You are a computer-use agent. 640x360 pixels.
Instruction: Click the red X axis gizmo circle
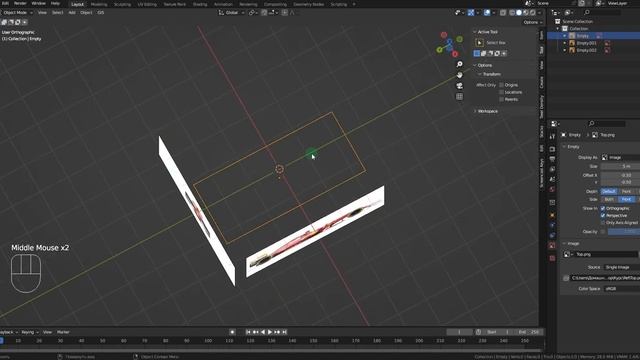click(x=455, y=54)
